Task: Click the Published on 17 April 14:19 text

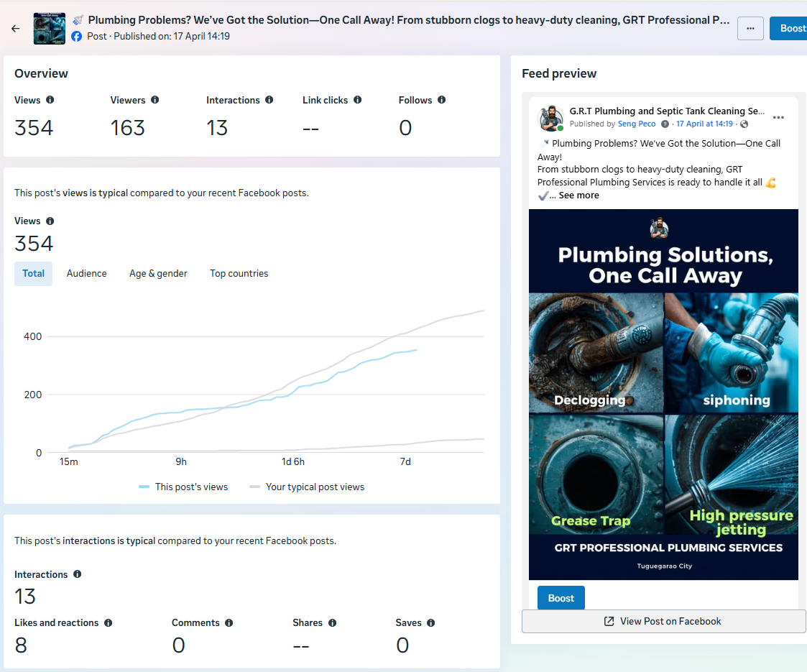Action: pos(172,37)
